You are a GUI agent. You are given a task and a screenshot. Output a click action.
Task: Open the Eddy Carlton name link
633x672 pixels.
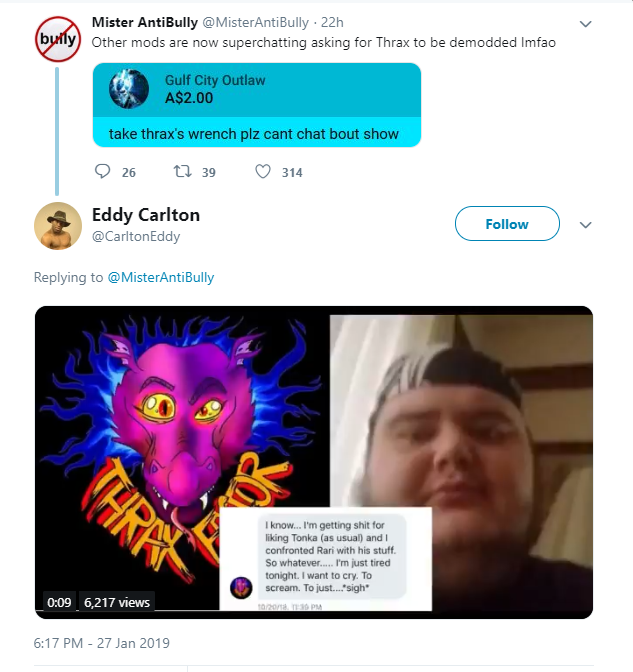[x=146, y=215]
